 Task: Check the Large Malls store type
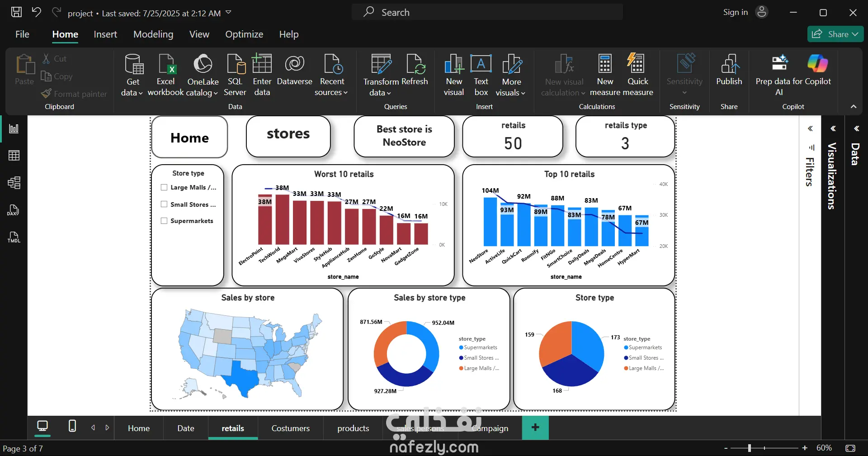[164, 187]
